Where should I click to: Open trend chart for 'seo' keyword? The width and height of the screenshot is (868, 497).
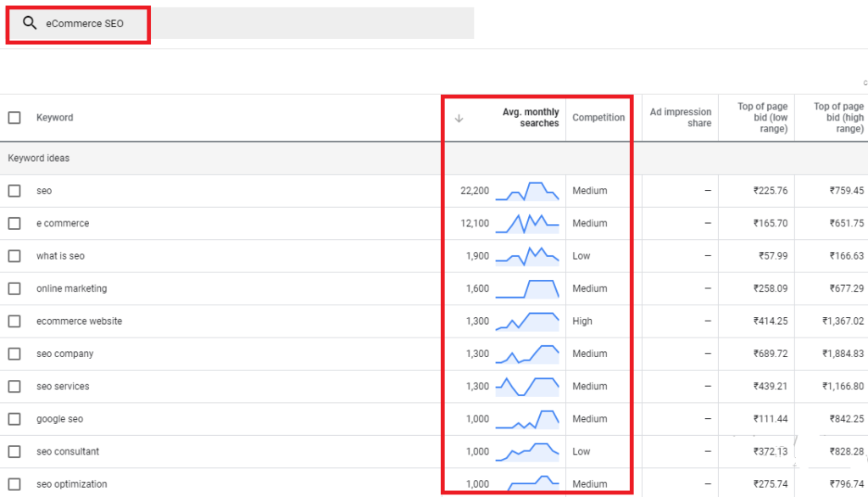(x=527, y=191)
